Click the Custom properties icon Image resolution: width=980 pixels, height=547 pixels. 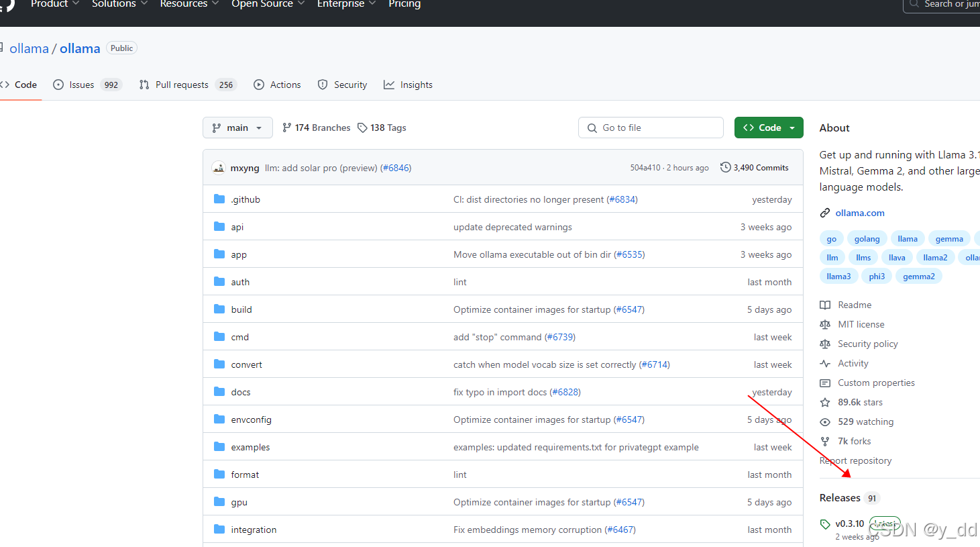[x=825, y=383]
